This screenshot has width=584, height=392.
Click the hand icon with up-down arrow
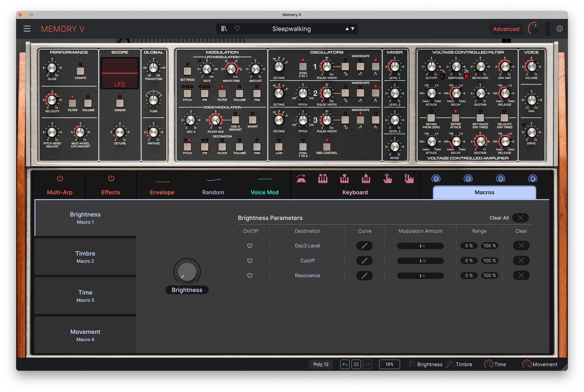pyautogui.click(x=409, y=179)
